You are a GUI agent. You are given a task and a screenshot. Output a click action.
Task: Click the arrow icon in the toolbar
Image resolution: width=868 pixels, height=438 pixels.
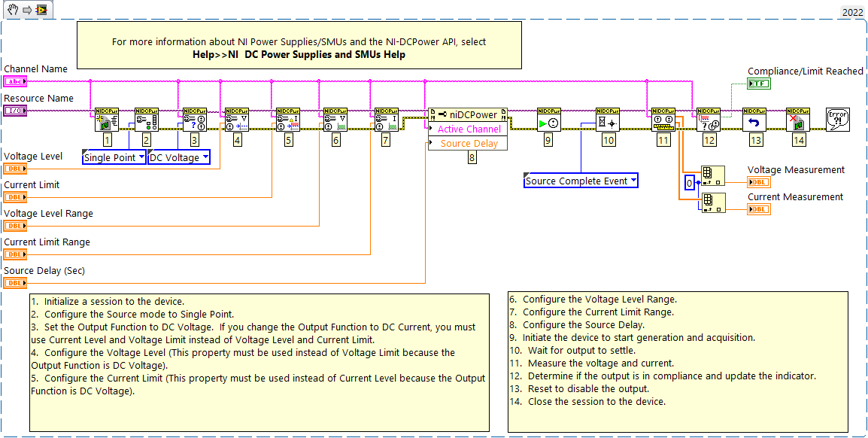[28, 9]
